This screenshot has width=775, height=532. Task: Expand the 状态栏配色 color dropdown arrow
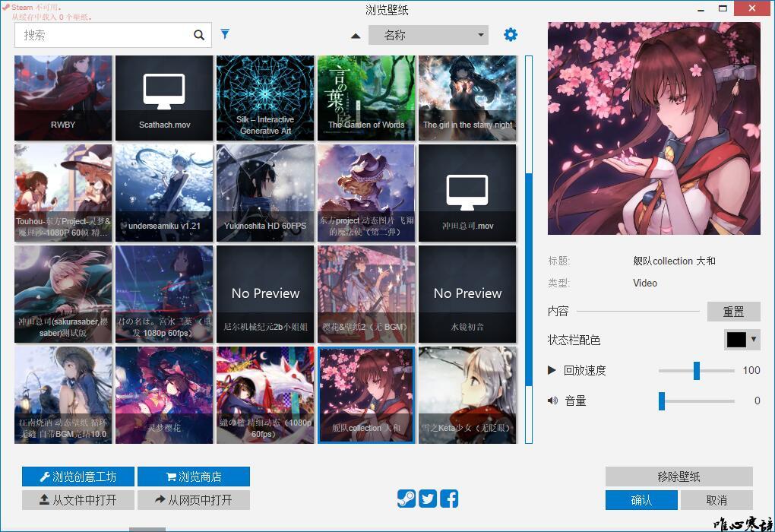pos(754,339)
